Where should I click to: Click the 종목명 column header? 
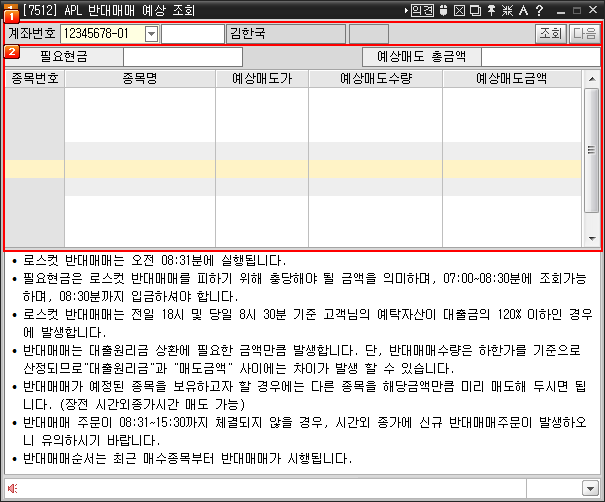click(140, 79)
